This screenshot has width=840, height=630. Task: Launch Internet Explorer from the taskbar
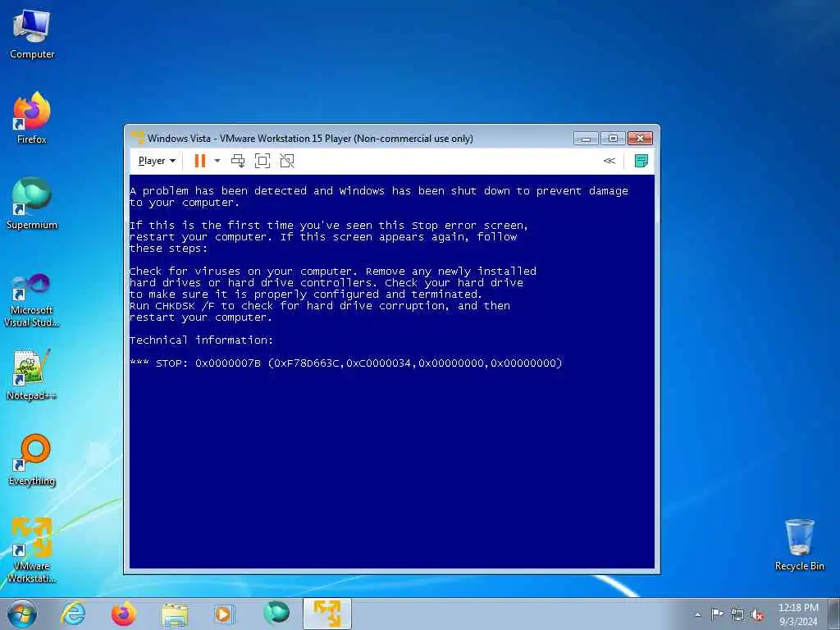[73, 614]
